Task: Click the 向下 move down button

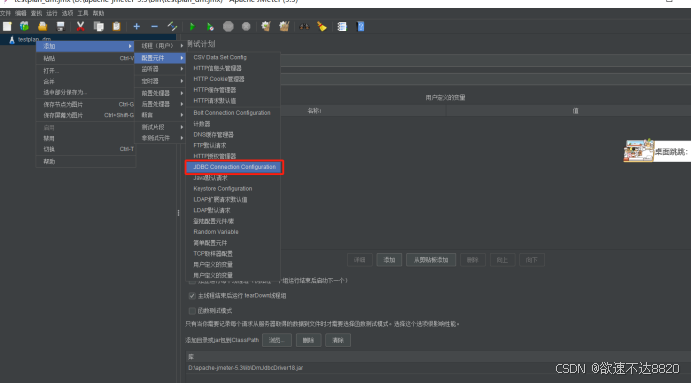Action: [531, 260]
